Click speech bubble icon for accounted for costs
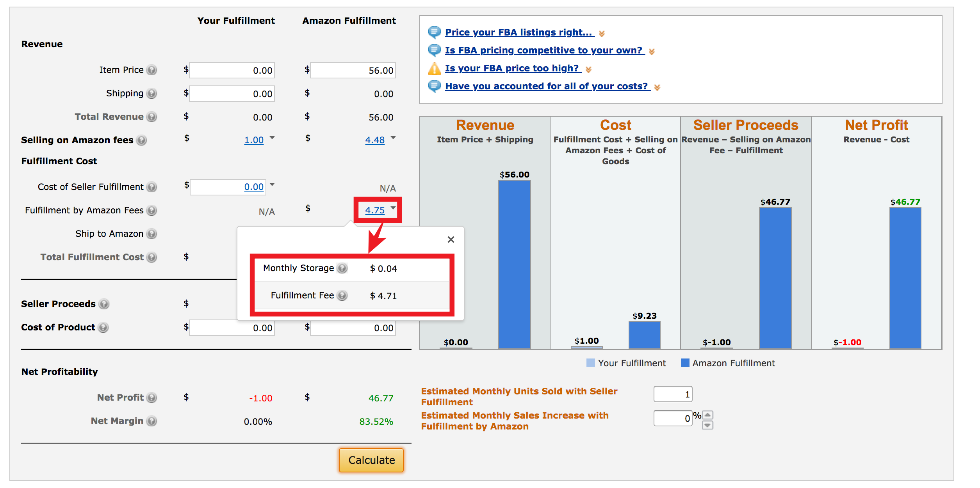This screenshot has width=980, height=488. click(434, 86)
